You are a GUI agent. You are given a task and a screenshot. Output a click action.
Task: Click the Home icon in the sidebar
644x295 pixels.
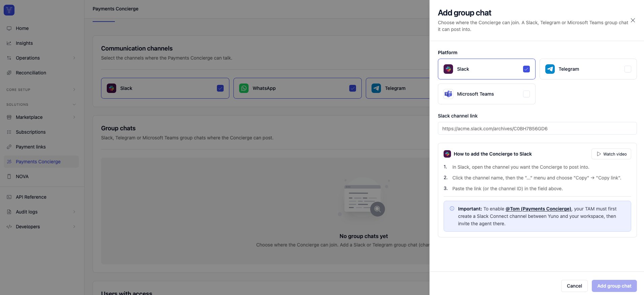[x=9, y=28]
